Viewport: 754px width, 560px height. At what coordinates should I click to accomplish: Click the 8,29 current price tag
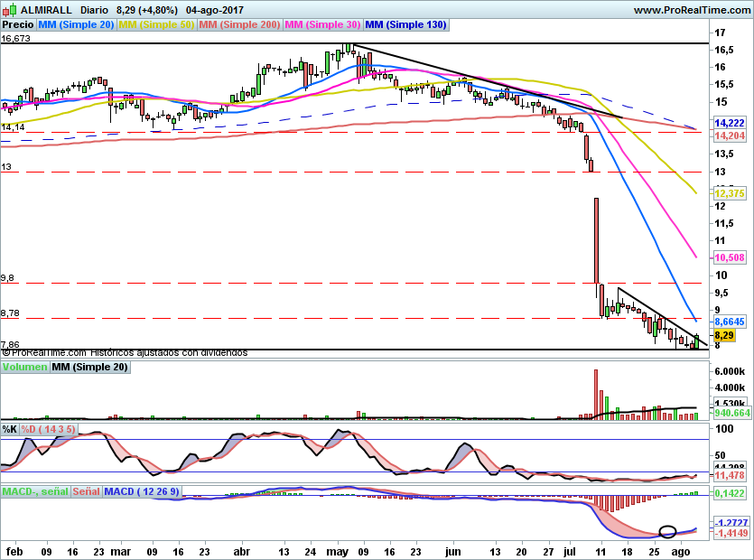[x=724, y=335]
